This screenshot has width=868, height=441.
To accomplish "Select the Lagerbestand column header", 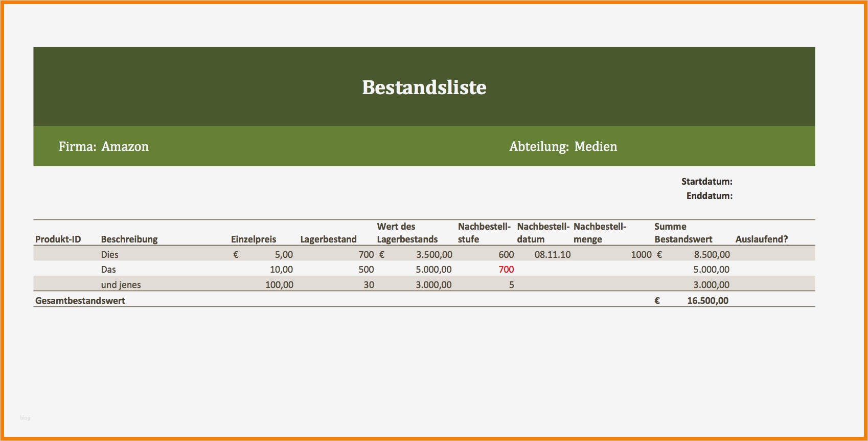I will click(x=328, y=239).
